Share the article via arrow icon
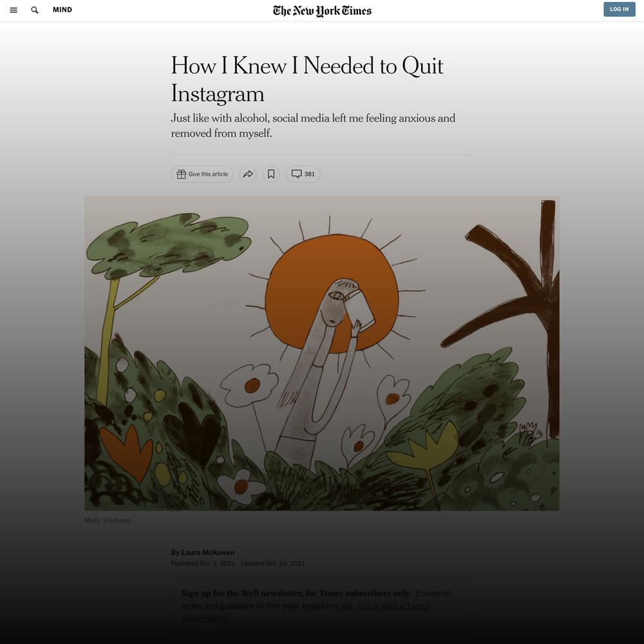The width and height of the screenshot is (644, 644). (x=248, y=174)
